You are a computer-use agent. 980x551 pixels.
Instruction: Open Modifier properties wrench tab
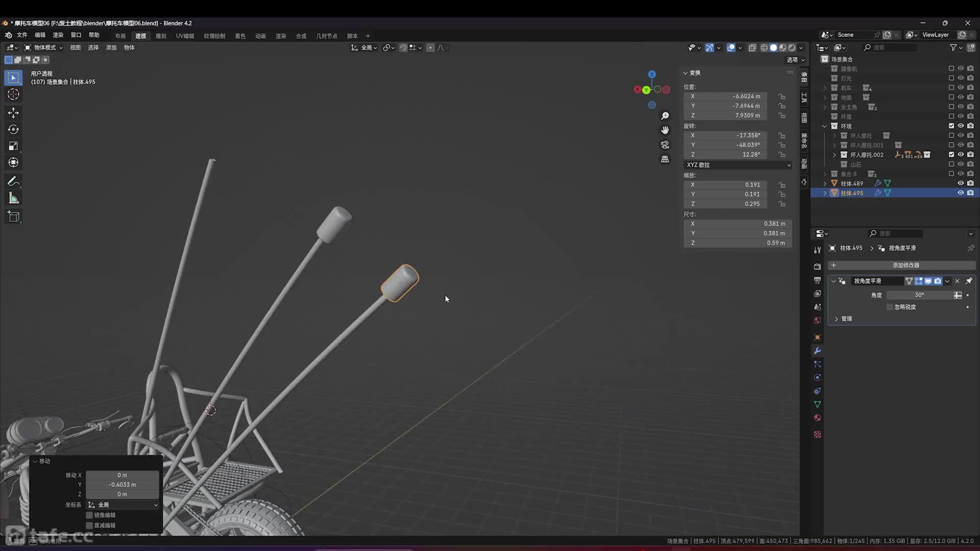pos(817,351)
